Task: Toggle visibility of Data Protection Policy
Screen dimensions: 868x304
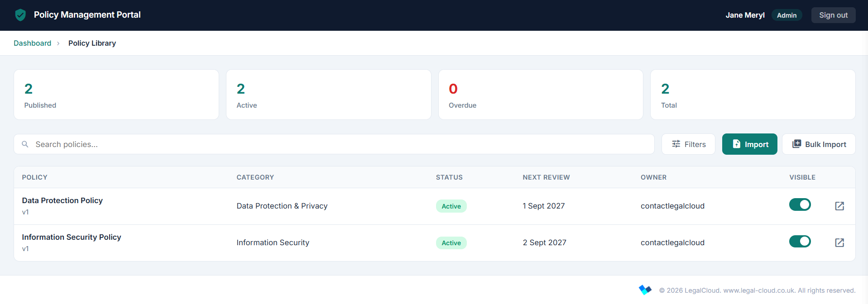Action: tap(800, 204)
